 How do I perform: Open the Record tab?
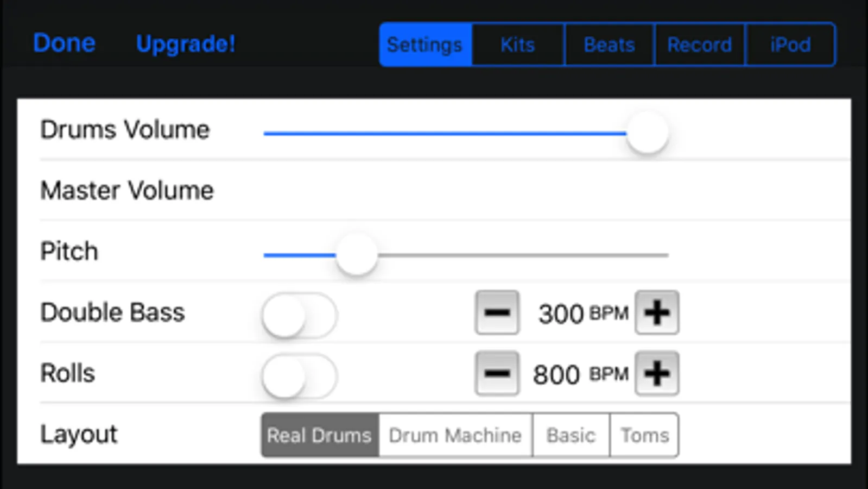[700, 45]
